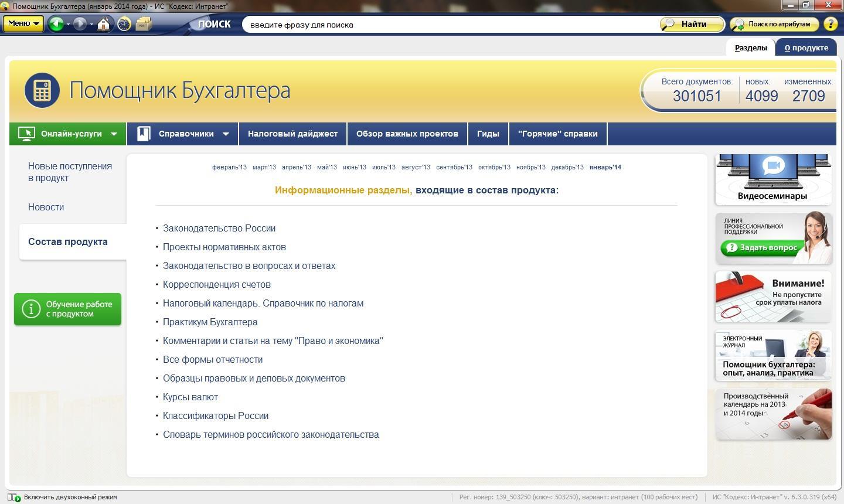844x504 pixels.
Task: Open Новые поступления в продукт section
Action: 70,172
